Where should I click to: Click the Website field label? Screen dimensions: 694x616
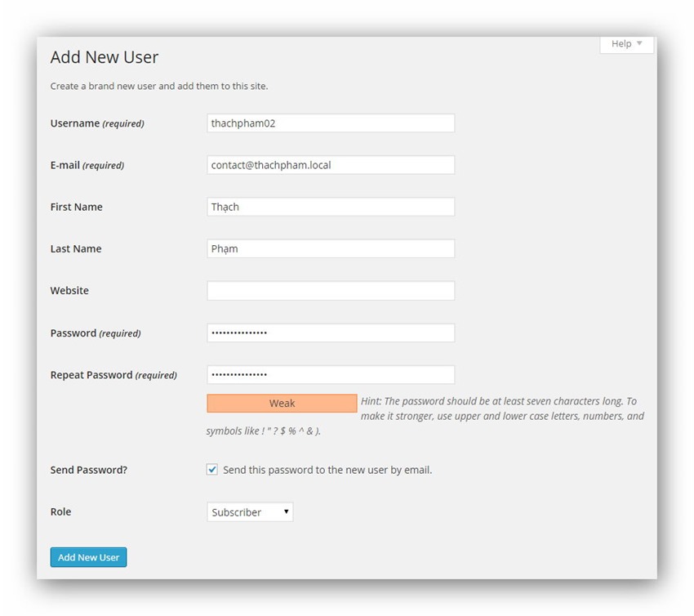click(69, 291)
